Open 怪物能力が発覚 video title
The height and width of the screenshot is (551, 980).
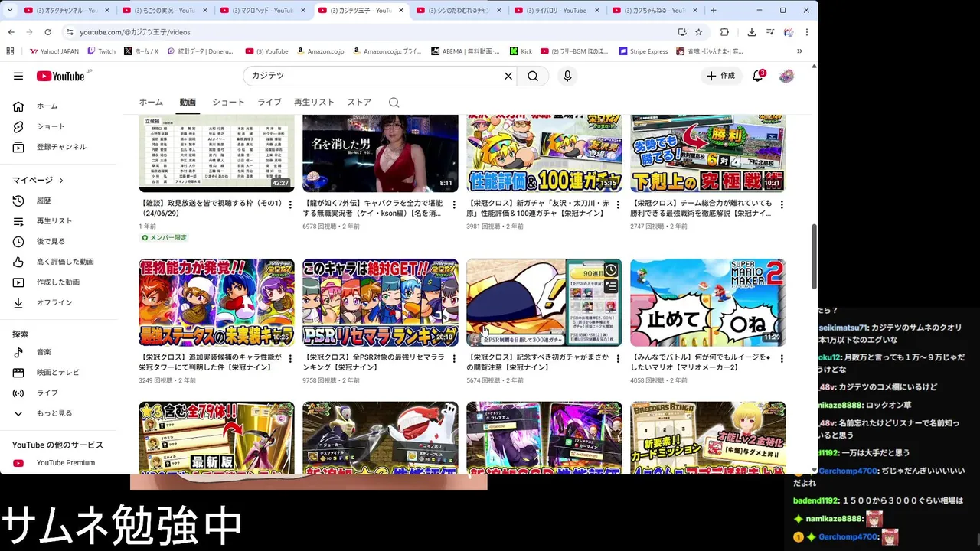[x=211, y=362]
